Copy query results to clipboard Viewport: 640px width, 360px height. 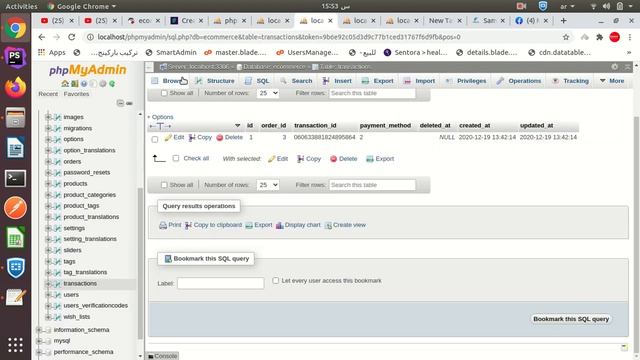click(213, 225)
